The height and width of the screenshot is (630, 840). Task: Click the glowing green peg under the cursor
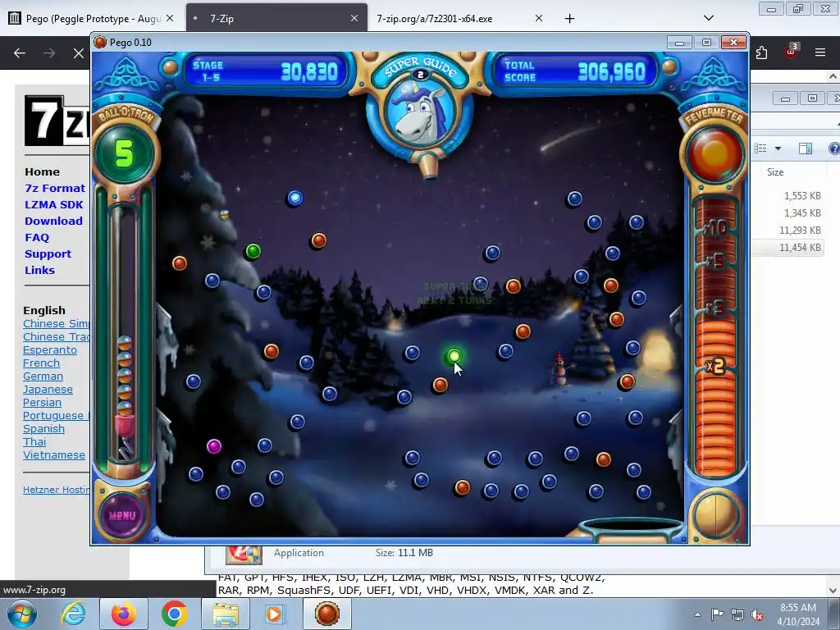click(x=454, y=356)
